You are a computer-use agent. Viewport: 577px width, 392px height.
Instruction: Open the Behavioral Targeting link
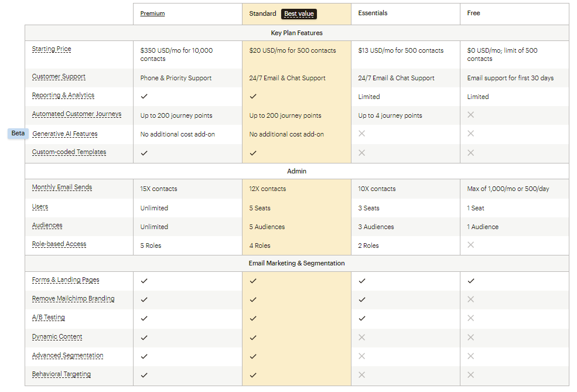61,374
